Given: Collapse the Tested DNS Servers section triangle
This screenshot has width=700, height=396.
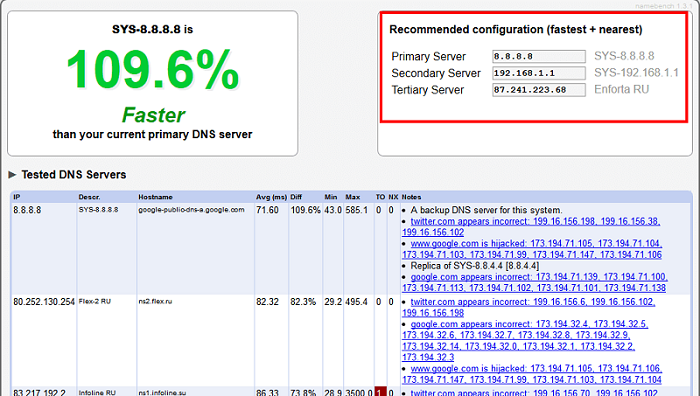Looking at the screenshot, I should click(12, 175).
